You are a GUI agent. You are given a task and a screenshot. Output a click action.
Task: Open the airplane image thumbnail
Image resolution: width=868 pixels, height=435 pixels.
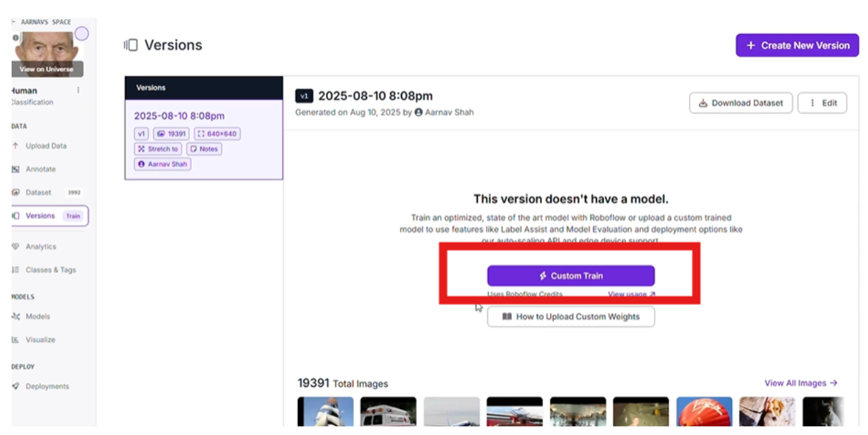pos(452,411)
